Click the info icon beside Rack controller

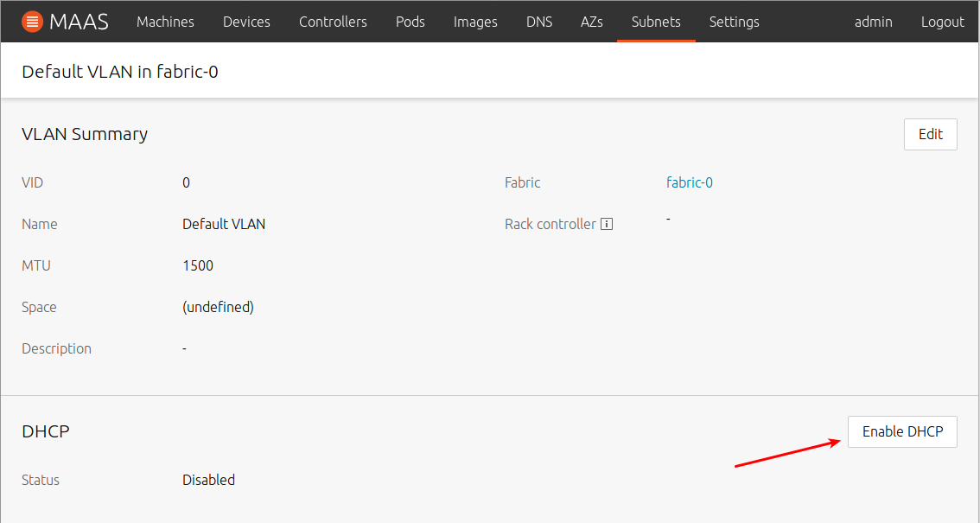click(608, 223)
